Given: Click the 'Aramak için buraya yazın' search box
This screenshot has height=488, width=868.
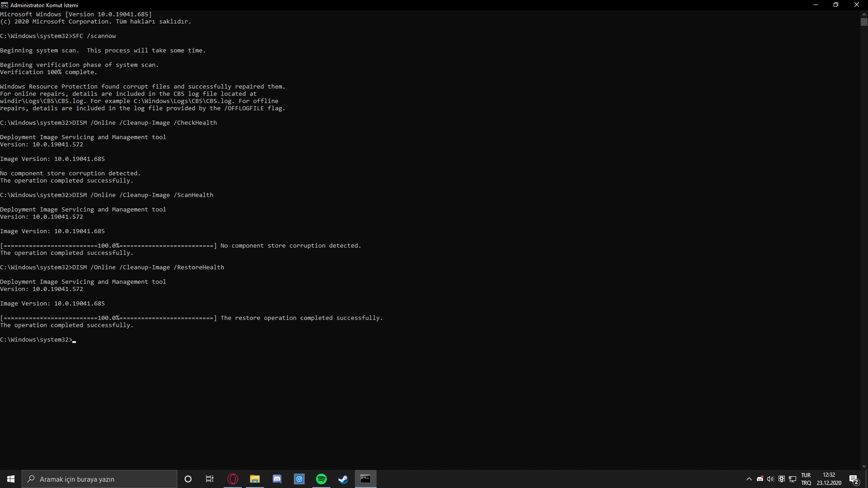Looking at the screenshot, I should click(99, 479).
